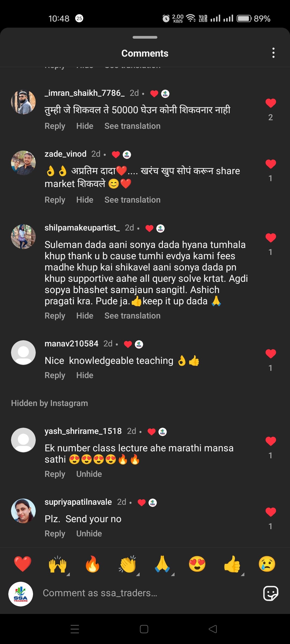Unhide yash_shrirame_1518's comment
The width and height of the screenshot is (290, 644).
point(89,474)
